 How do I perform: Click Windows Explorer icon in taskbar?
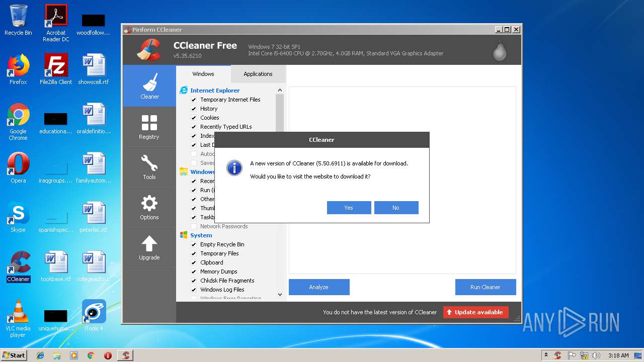[x=57, y=355]
